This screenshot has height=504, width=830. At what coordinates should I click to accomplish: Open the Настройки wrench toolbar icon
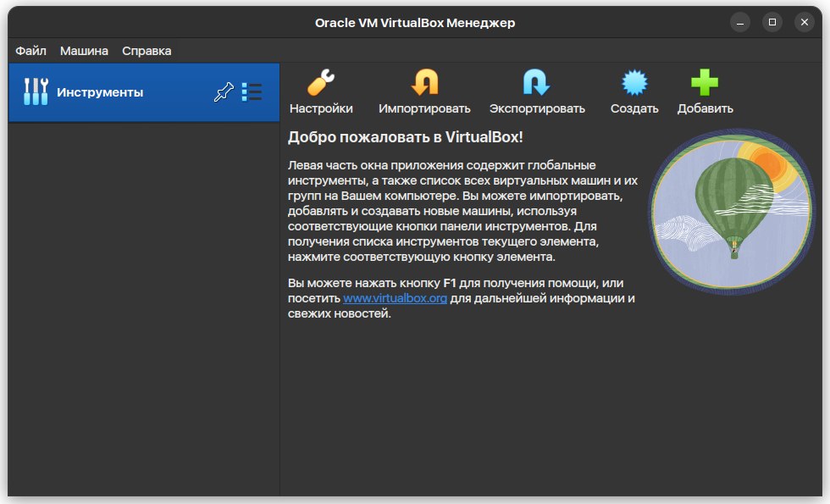tap(321, 83)
